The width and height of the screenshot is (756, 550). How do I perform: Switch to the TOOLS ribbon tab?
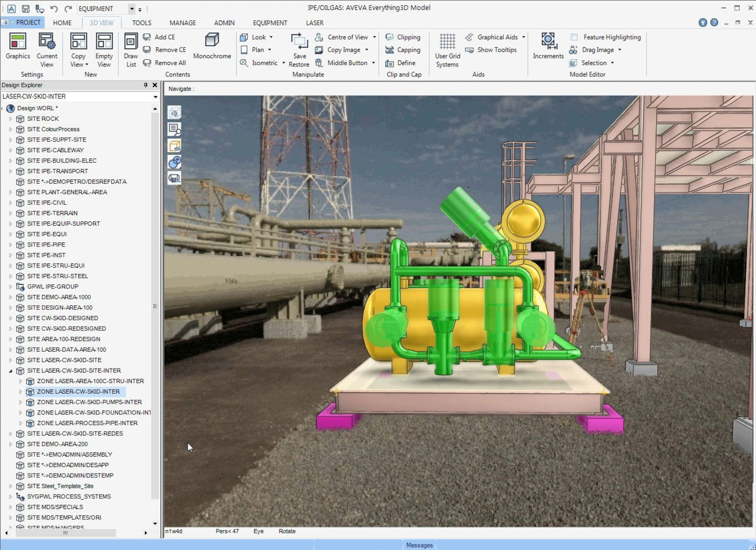point(141,23)
